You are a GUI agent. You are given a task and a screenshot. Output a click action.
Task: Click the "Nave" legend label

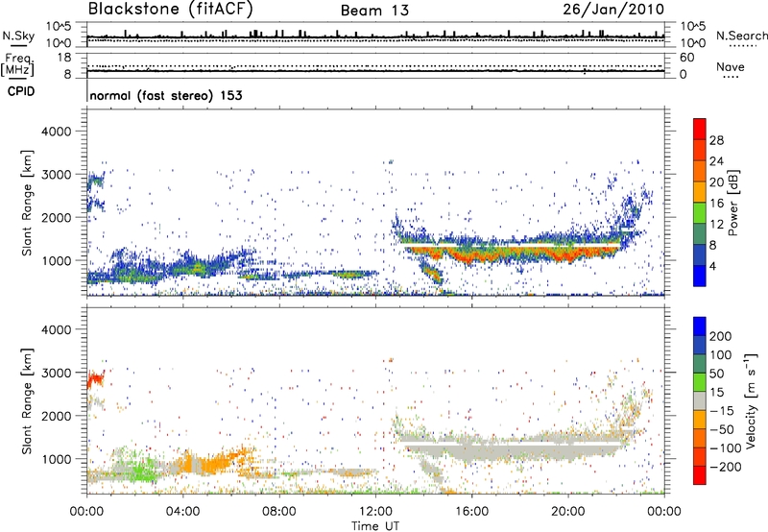731,66
